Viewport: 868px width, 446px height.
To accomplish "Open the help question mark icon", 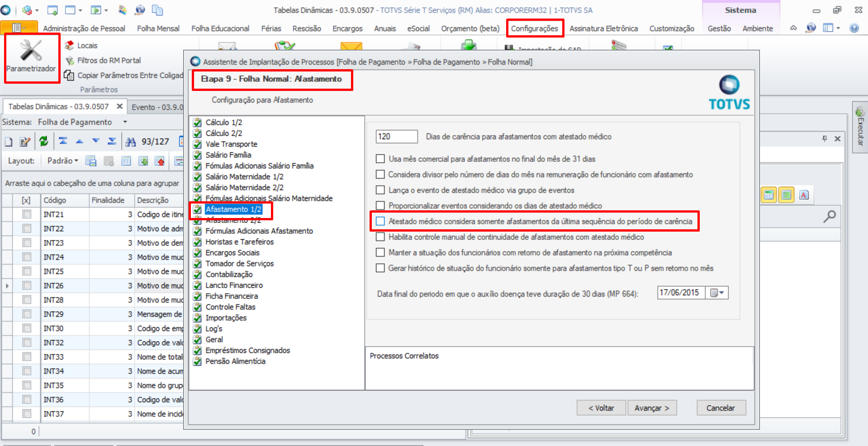I will pyautogui.click(x=854, y=28).
